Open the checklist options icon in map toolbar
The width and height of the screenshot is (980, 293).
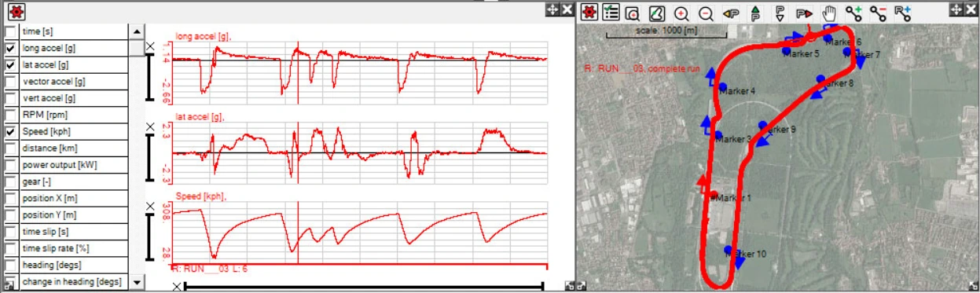tap(611, 12)
